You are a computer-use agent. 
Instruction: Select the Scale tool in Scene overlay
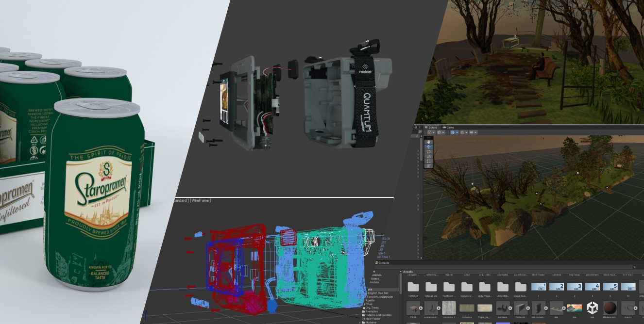428,156
